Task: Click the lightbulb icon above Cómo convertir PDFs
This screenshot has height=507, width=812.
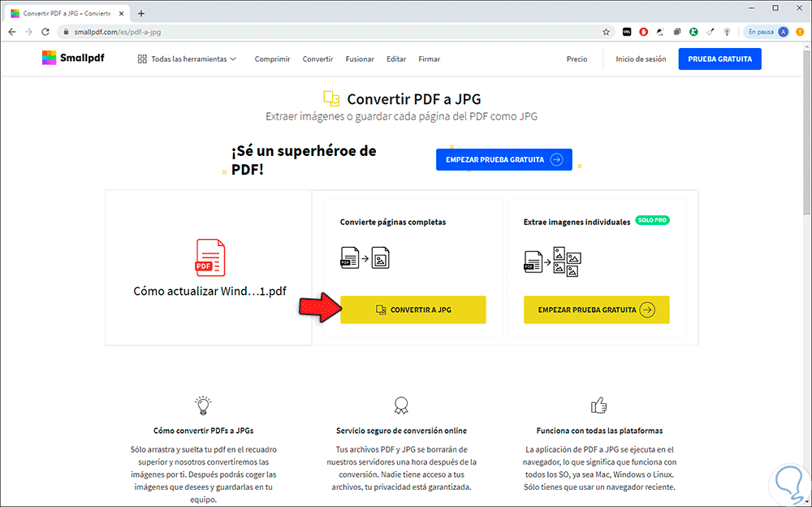Action: point(203,405)
